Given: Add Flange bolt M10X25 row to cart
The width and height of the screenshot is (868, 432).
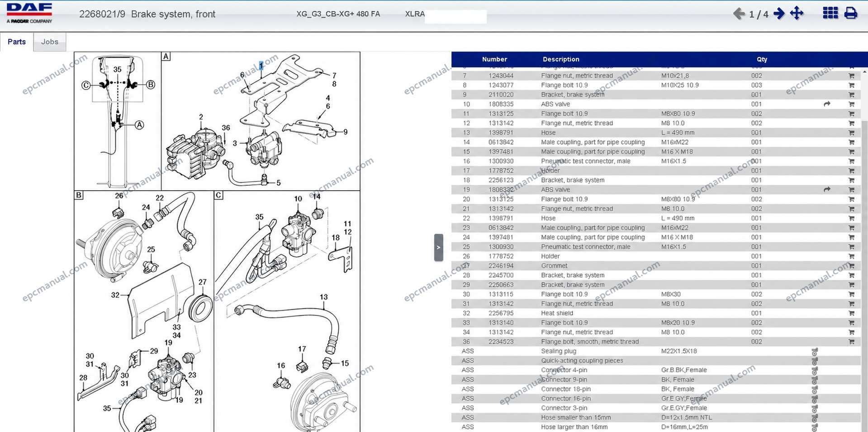Looking at the screenshot, I should click(851, 85).
